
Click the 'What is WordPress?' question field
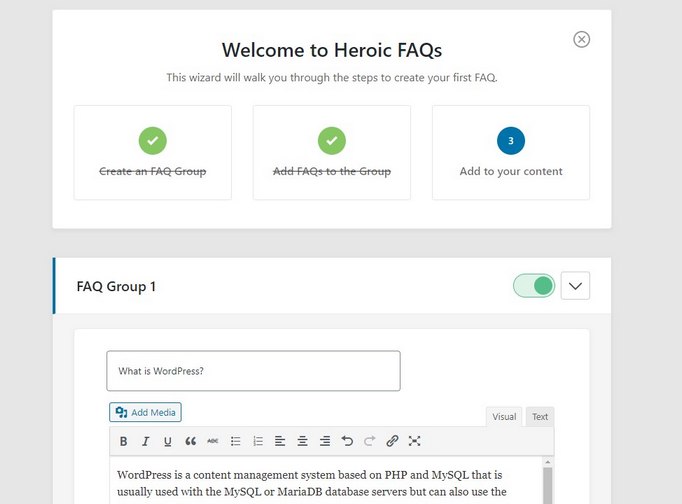(253, 371)
